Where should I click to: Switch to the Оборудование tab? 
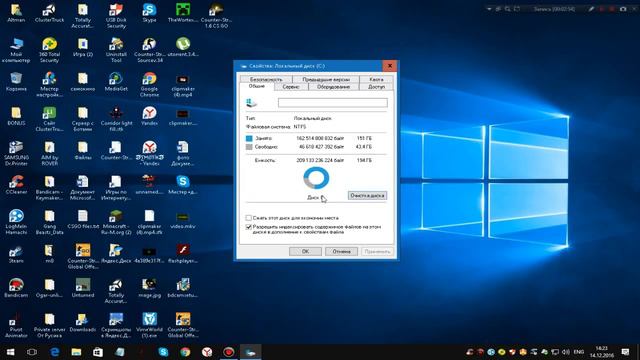(x=333, y=87)
